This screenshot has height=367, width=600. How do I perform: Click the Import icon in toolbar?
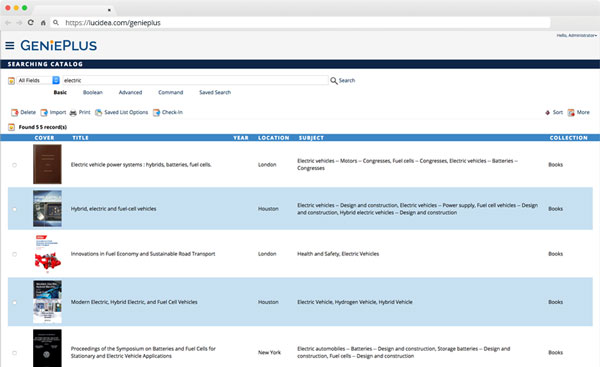pos(44,112)
